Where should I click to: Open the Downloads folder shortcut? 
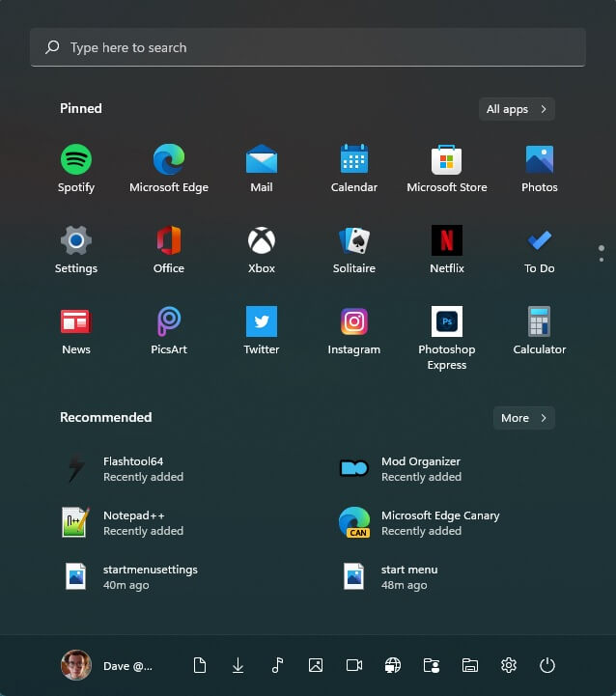[x=238, y=665]
